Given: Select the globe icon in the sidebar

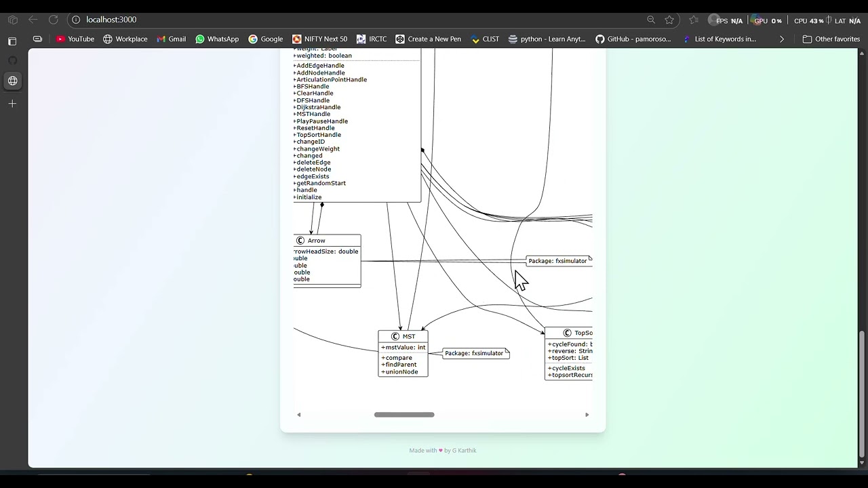Looking at the screenshot, I should 12,81.
